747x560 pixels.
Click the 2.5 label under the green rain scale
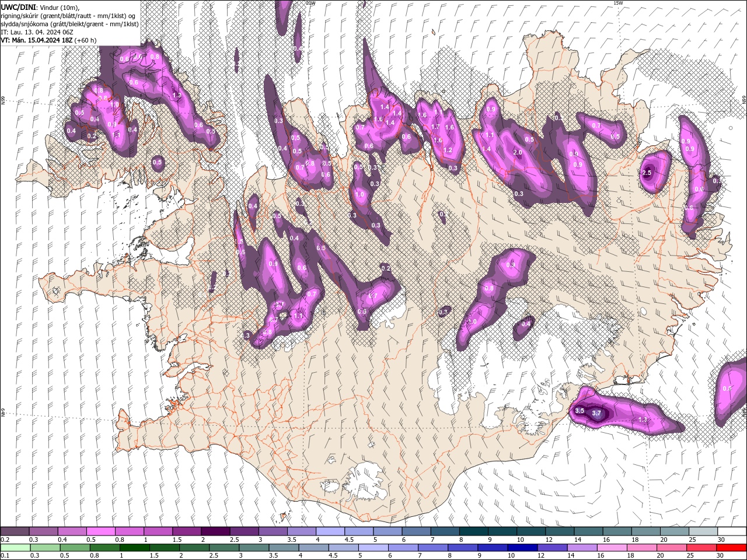coord(214,556)
